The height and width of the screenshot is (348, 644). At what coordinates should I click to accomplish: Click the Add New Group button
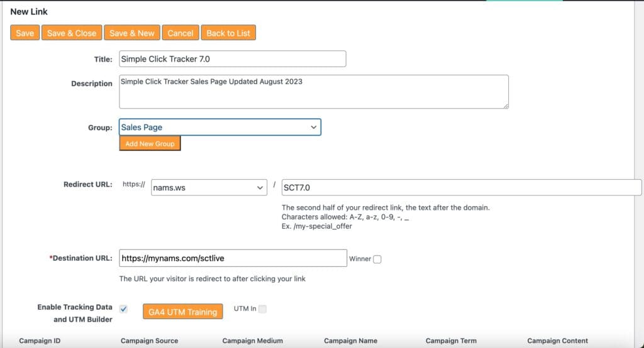click(150, 144)
